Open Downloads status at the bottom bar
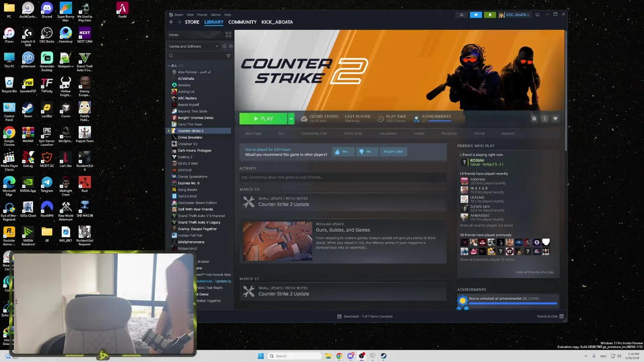 tap(365, 316)
